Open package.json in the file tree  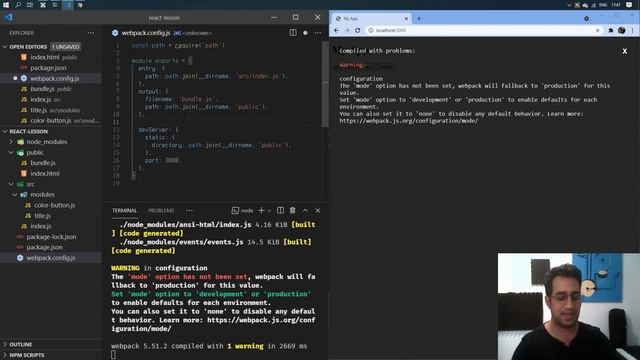click(x=44, y=247)
